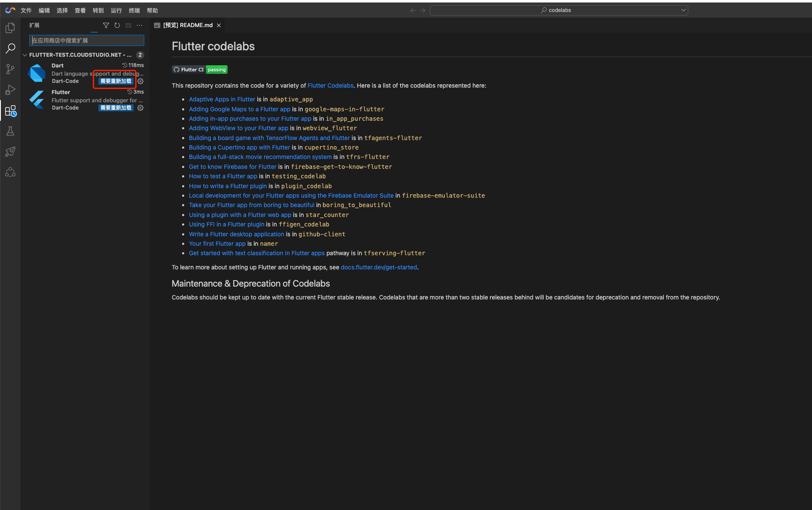Select the Flutter extension name

point(61,92)
